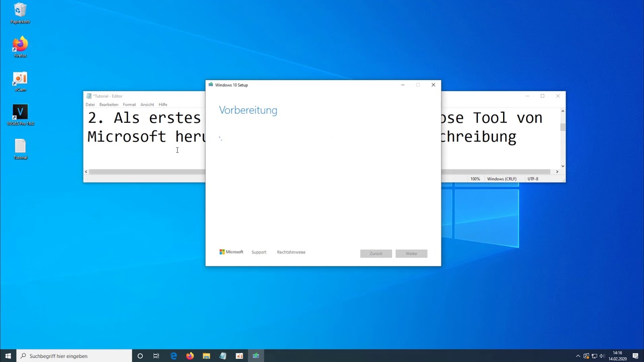
Task: Click the tray icon with the orange dot
Action: point(586,356)
